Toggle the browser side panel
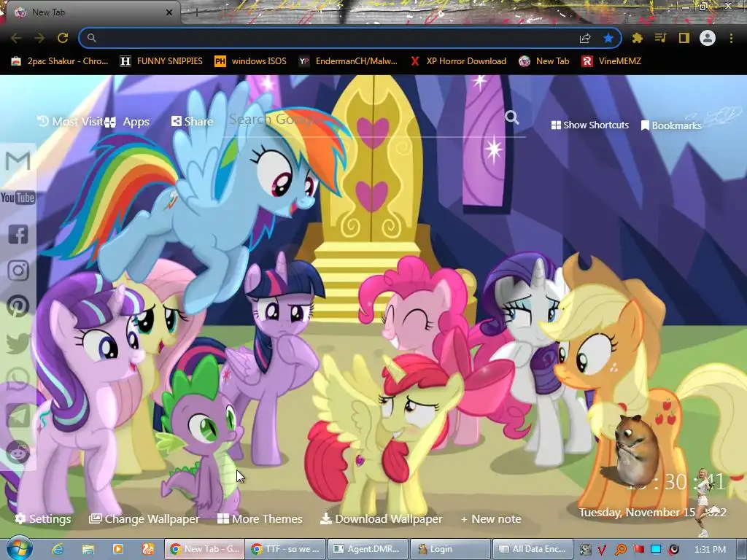This screenshot has width=747, height=560. [x=684, y=38]
